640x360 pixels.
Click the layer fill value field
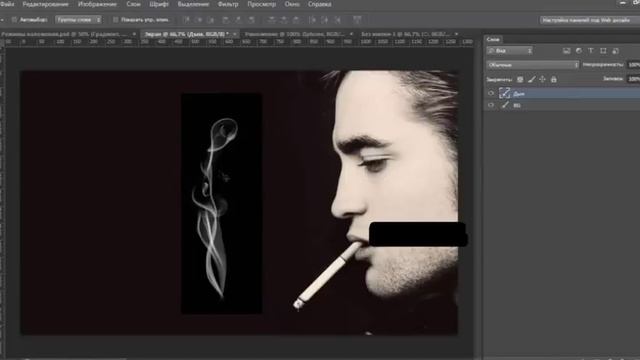point(633,79)
